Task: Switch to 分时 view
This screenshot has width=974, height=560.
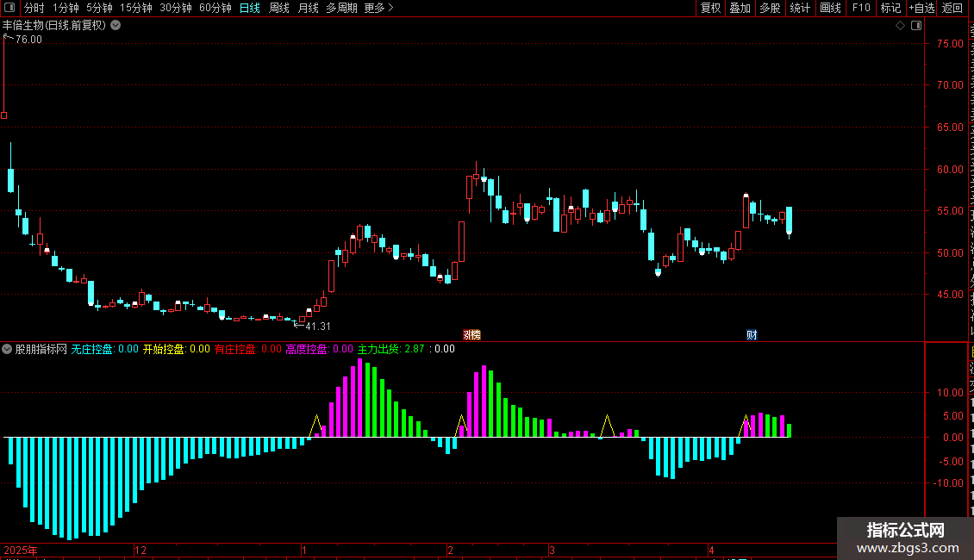Action: 34,8
